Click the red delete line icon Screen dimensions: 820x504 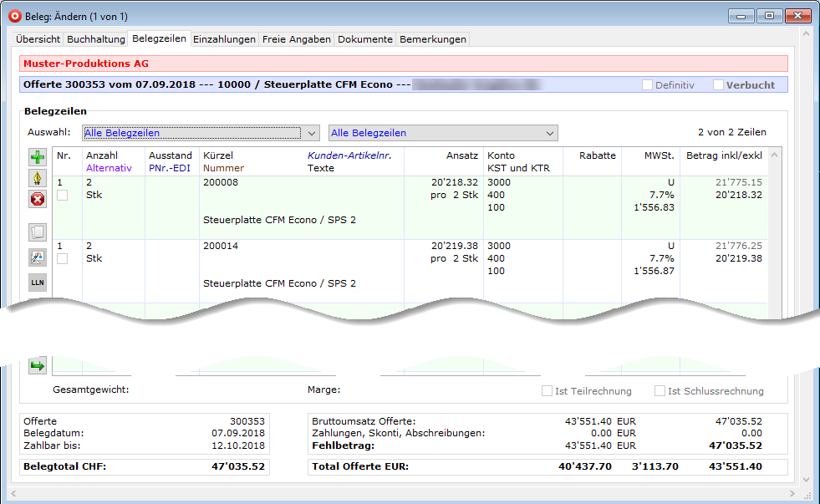click(x=38, y=199)
